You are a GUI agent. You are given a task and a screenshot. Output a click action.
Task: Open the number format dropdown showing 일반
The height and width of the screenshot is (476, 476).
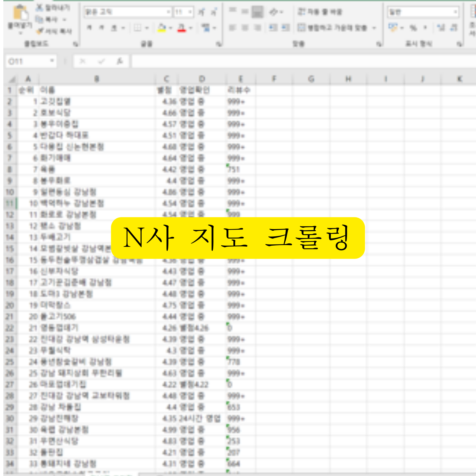tap(456, 12)
